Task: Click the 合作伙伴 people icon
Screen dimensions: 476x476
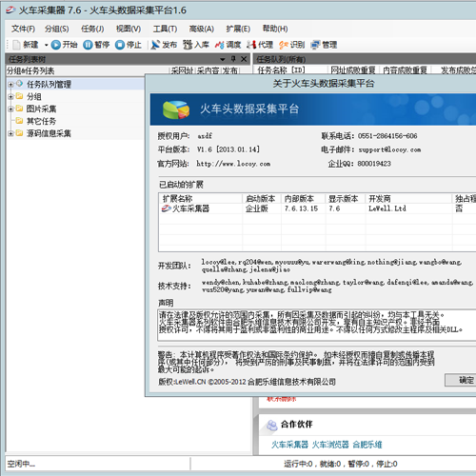Action: 271,426
